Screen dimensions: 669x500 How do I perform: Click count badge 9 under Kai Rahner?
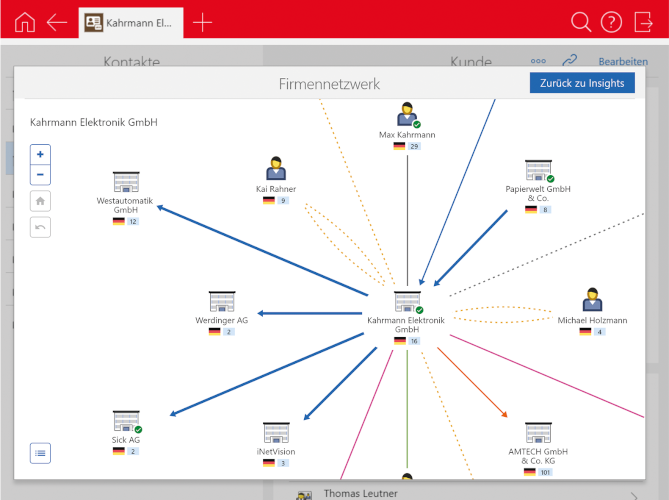coord(283,201)
